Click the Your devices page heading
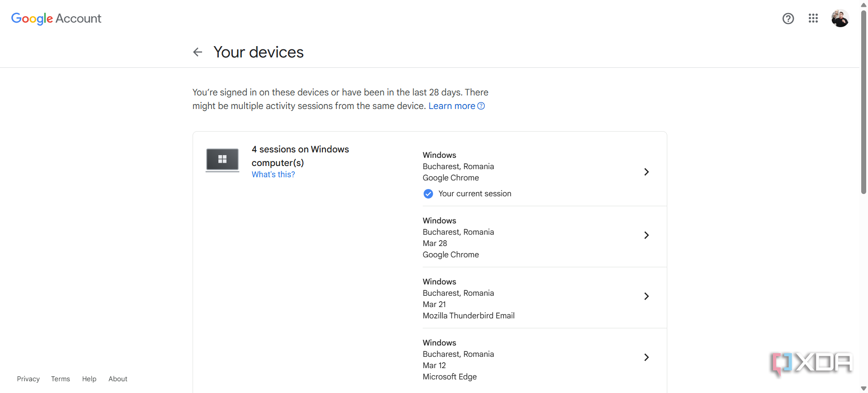This screenshot has width=868, height=393. [259, 52]
